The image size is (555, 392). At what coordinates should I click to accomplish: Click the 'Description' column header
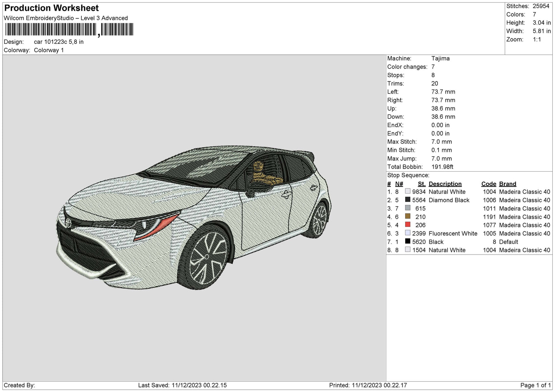pos(445,184)
